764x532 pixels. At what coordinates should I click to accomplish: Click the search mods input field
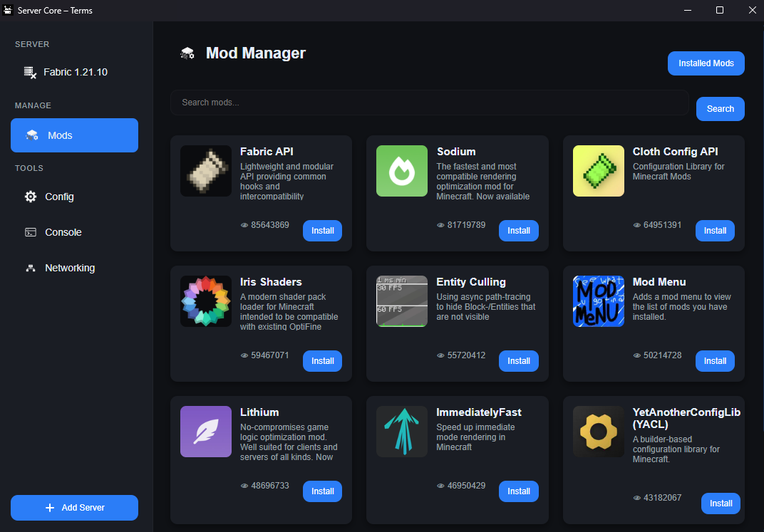pos(428,103)
